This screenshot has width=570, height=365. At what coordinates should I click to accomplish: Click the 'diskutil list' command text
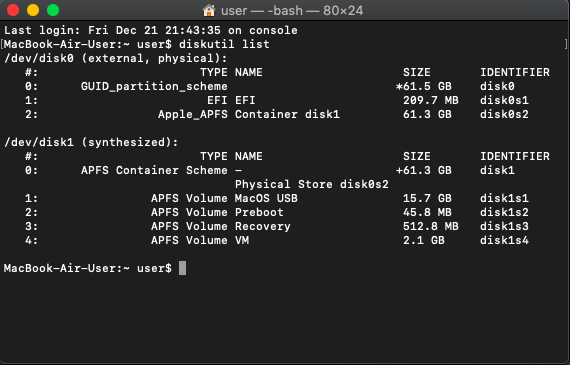pos(224,44)
